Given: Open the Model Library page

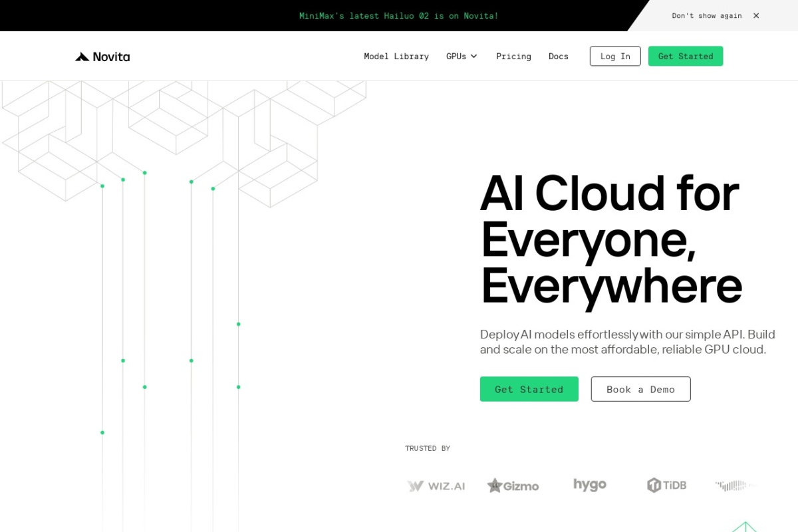Looking at the screenshot, I should [396, 57].
